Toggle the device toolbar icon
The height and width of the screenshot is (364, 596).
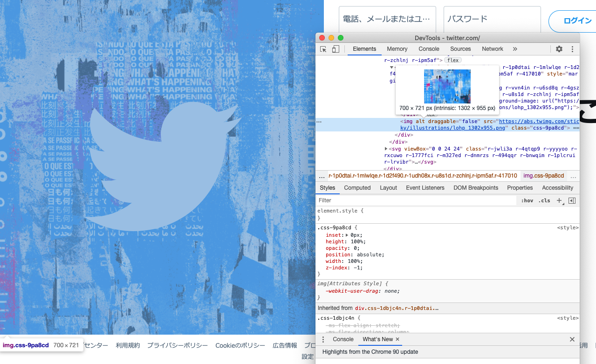pos(336,49)
